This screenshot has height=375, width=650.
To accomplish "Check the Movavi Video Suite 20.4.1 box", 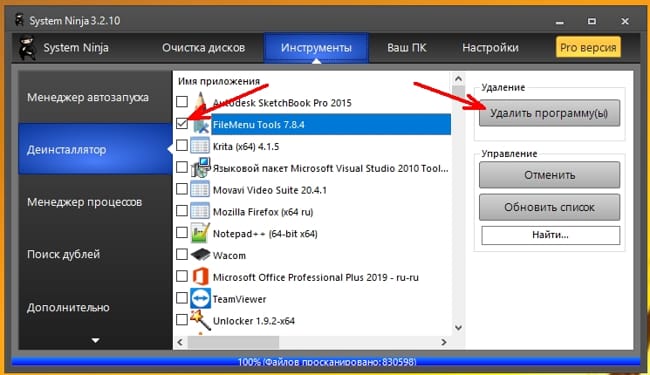I will pyautogui.click(x=182, y=189).
